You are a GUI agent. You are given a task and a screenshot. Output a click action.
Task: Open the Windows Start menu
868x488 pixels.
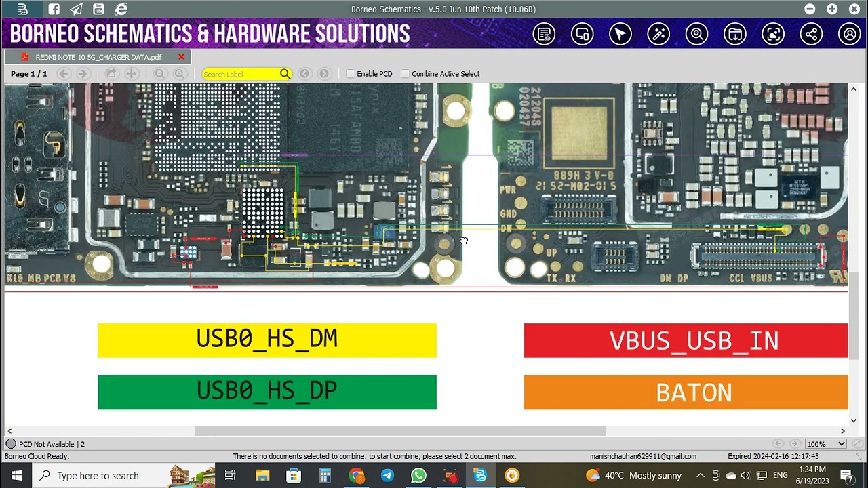pyautogui.click(x=16, y=476)
